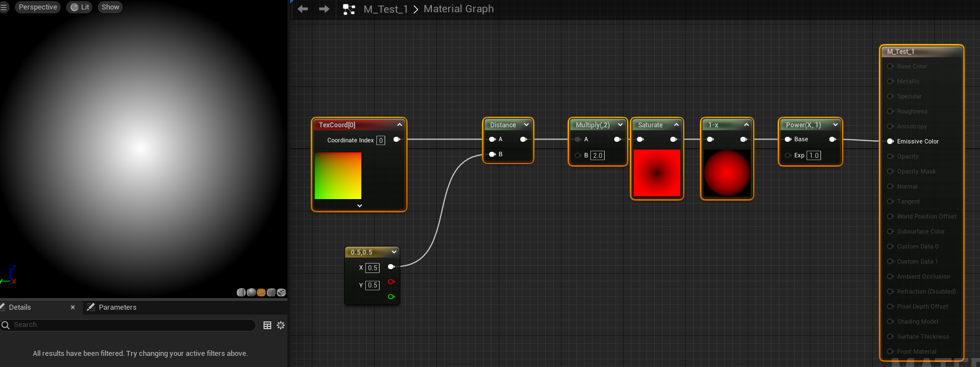
Task: Expand the Multiply node chevron
Action: pos(620,125)
